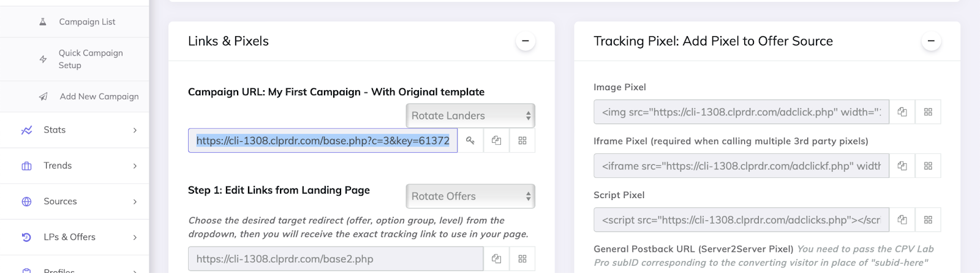The height and width of the screenshot is (273, 980).
Task: Click the Campaign URL input field
Action: tap(323, 140)
